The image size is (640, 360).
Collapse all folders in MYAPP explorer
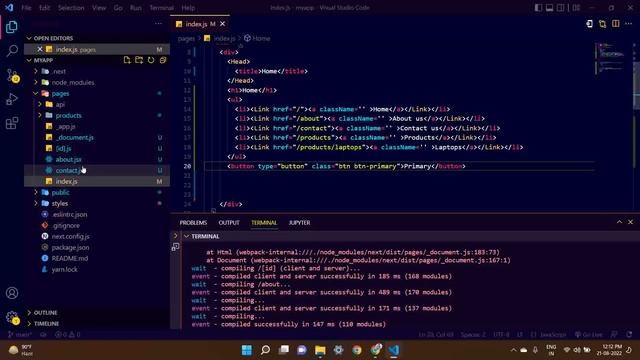pos(163,60)
